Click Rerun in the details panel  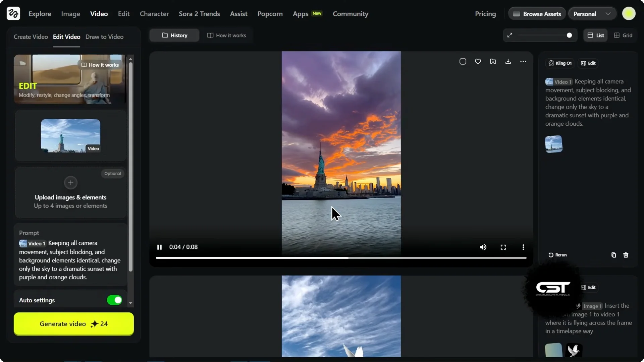tap(557, 255)
